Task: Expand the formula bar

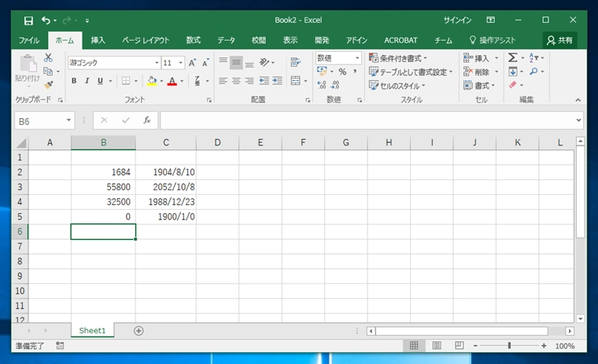Action: pyautogui.click(x=578, y=120)
